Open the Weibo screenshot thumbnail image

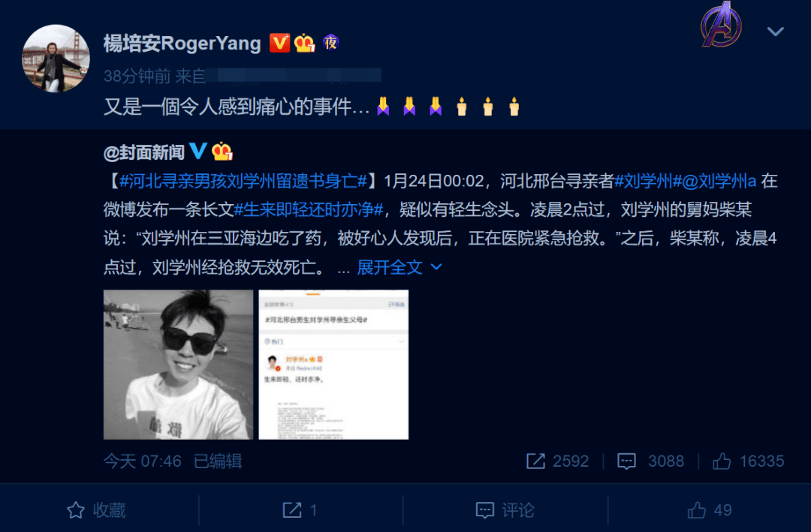point(333,365)
